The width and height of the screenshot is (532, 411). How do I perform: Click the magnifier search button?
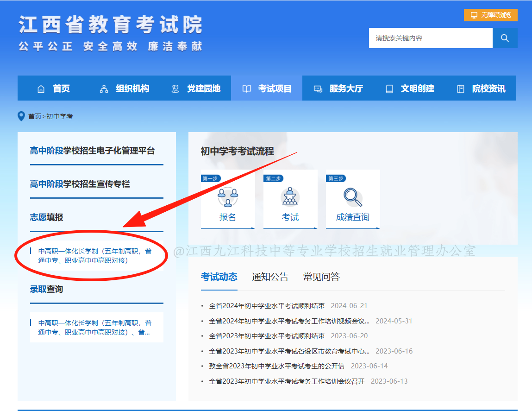[x=505, y=38]
